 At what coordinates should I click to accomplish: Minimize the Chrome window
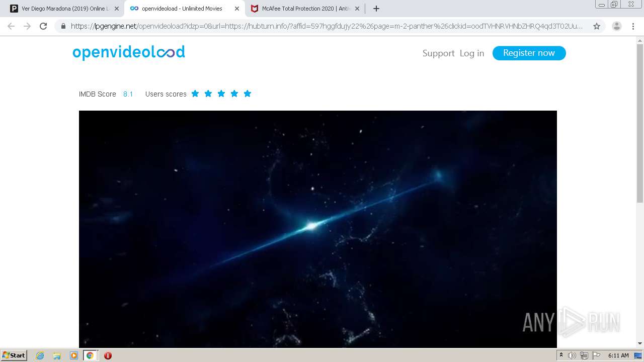601,5
